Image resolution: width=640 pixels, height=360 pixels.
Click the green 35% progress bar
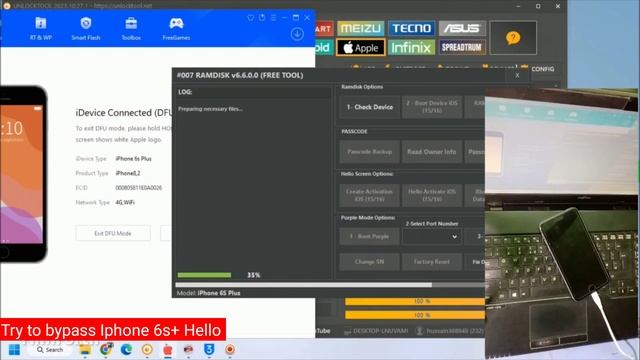pos(204,275)
